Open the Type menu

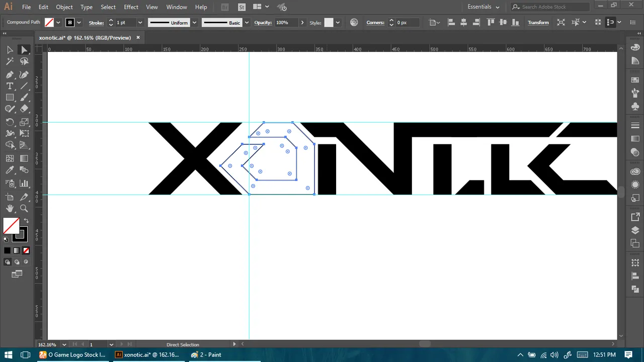[x=87, y=7]
